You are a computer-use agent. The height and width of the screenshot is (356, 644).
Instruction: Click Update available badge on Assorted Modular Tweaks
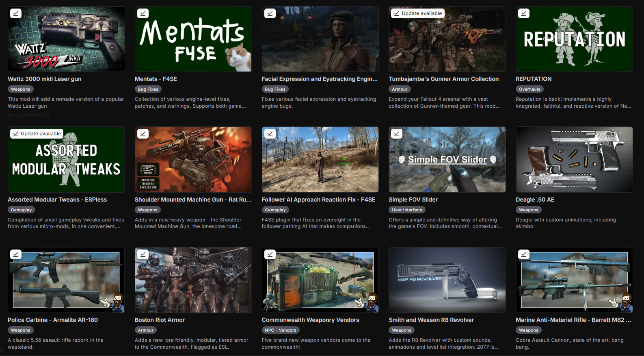point(37,134)
